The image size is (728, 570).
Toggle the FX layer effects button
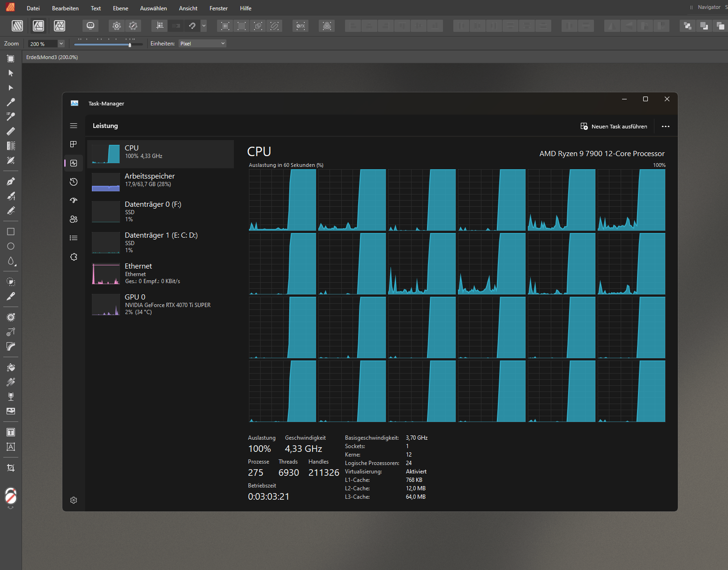coord(300,26)
